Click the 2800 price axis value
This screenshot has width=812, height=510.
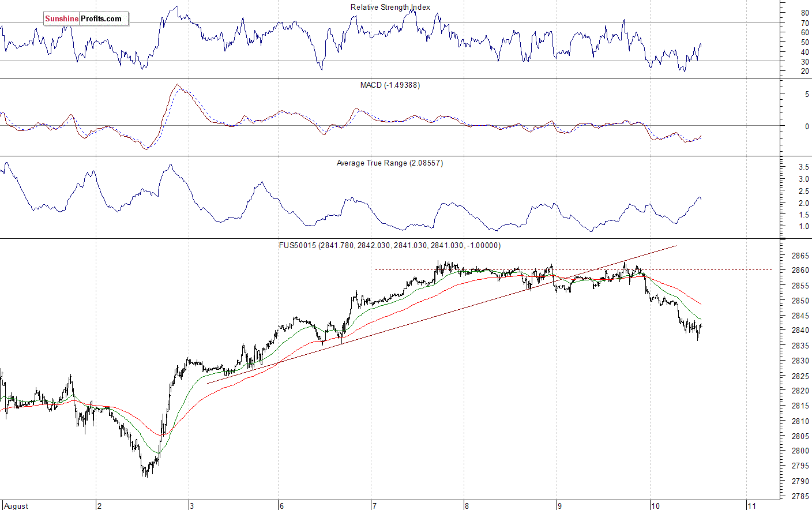[x=800, y=451]
